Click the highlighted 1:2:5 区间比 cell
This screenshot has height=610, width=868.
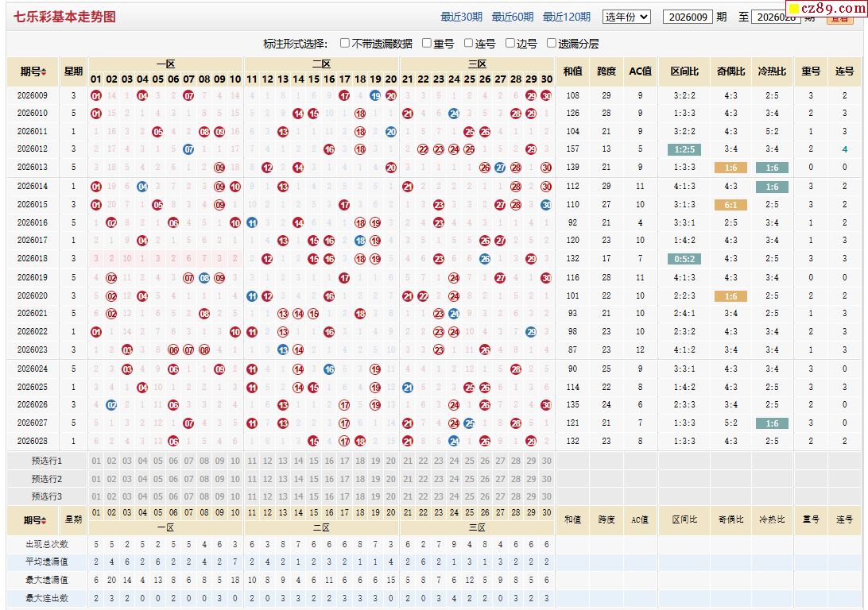[684, 149]
